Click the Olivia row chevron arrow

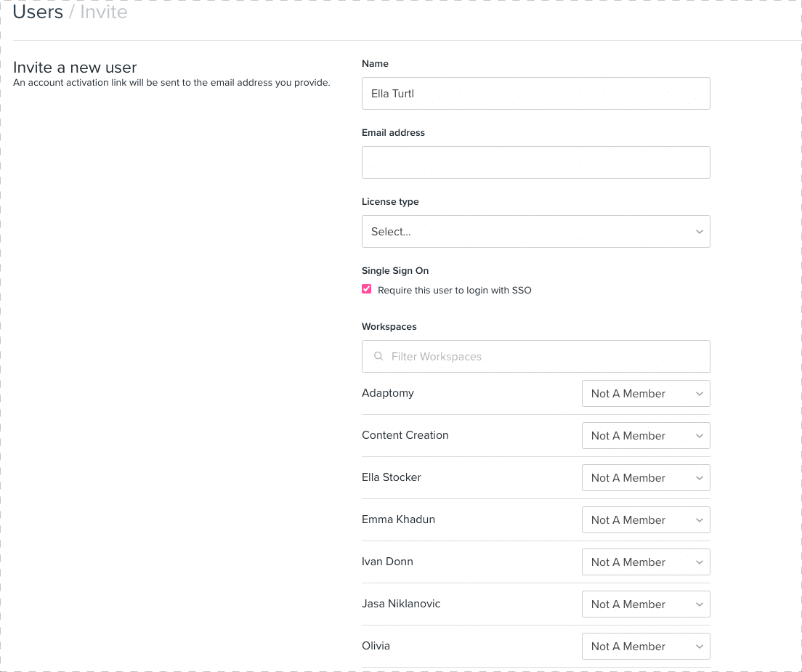click(x=699, y=647)
